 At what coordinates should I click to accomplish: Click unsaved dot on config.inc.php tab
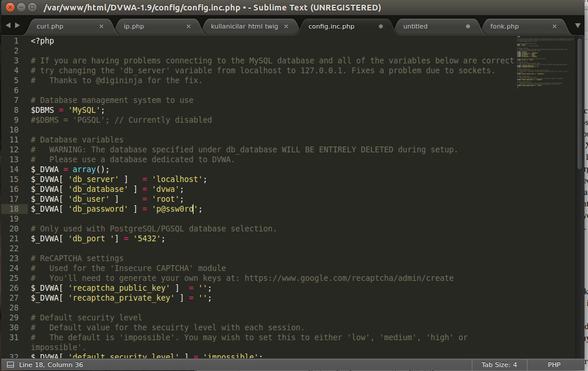point(381,26)
